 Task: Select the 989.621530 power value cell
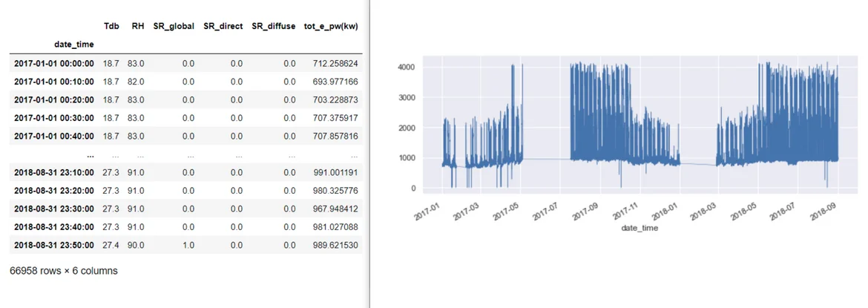(335, 245)
